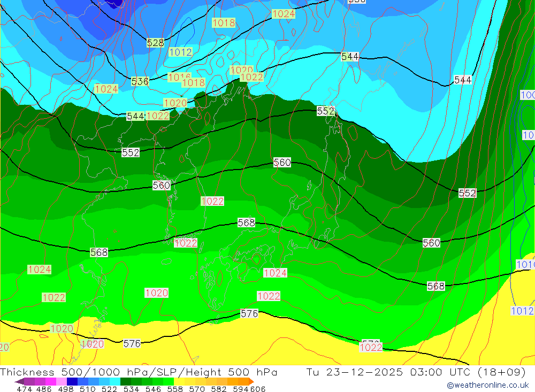The image size is (535, 392).
Task: Select the 'Tu 23-12-2025 03:00 UTC (18+09)' timestamp
Action: [x=416, y=372]
